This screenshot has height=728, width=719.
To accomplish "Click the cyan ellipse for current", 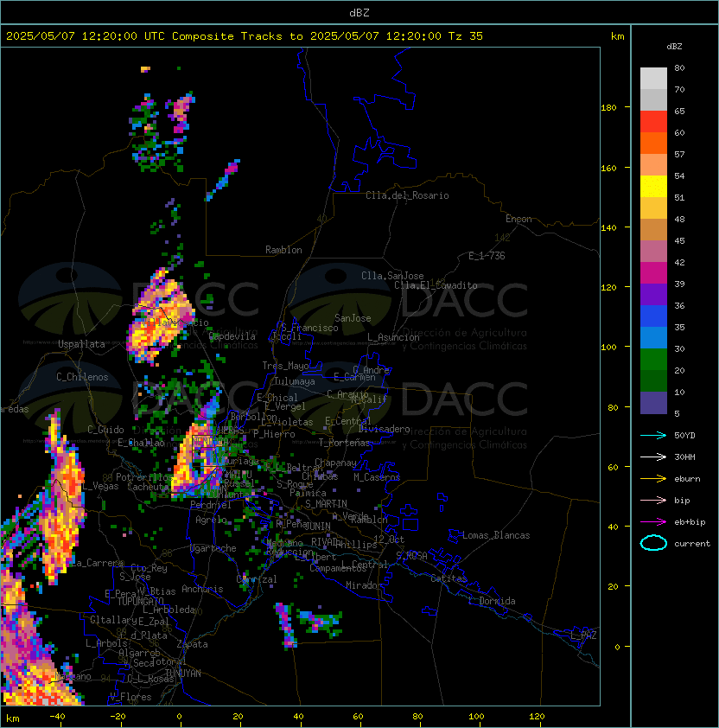I will point(653,543).
